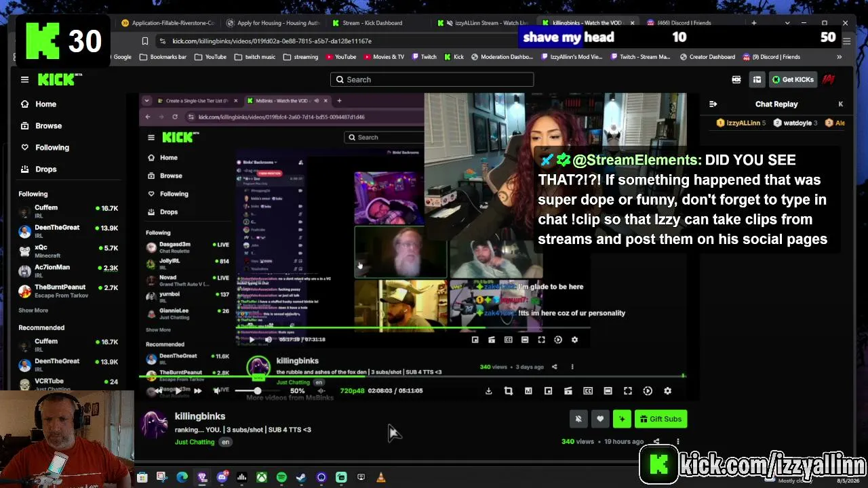Click the autoplay icon in player controls
This screenshot has height=488, width=868.
click(648, 391)
